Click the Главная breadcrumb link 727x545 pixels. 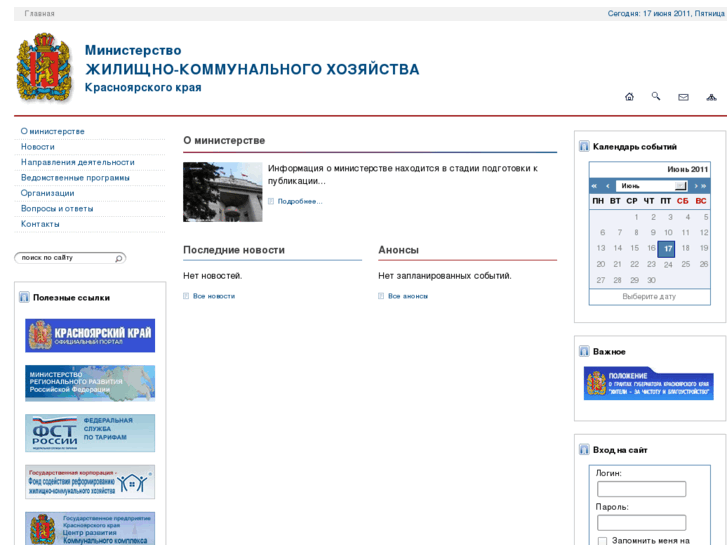tap(39, 13)
